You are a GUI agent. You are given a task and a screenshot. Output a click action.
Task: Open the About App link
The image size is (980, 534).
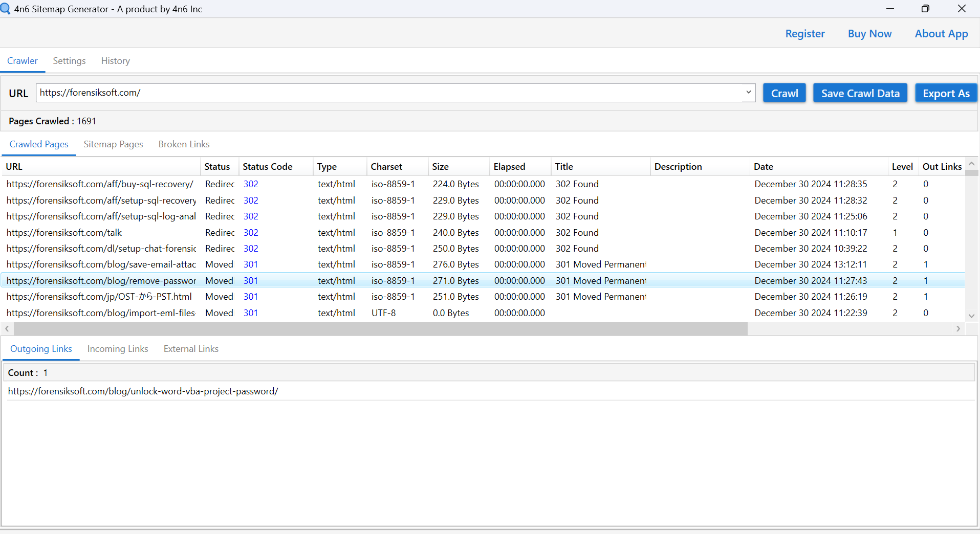[x=941, y=34]
